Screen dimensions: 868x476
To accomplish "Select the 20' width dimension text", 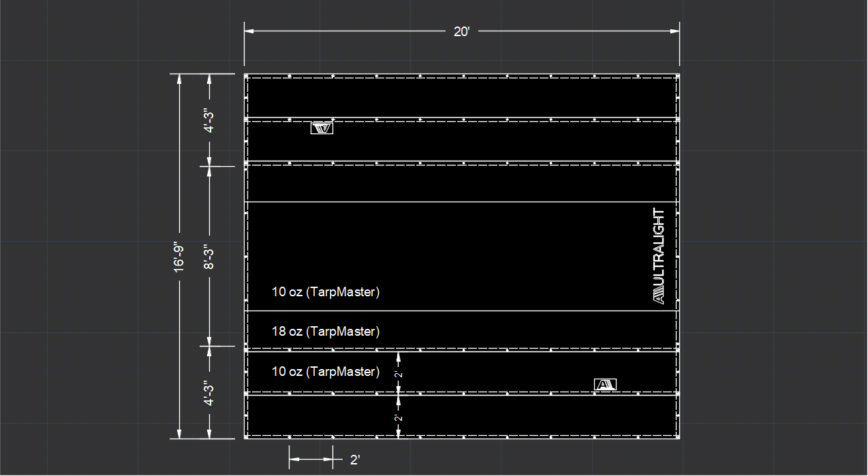I will (x=462, y=31).
